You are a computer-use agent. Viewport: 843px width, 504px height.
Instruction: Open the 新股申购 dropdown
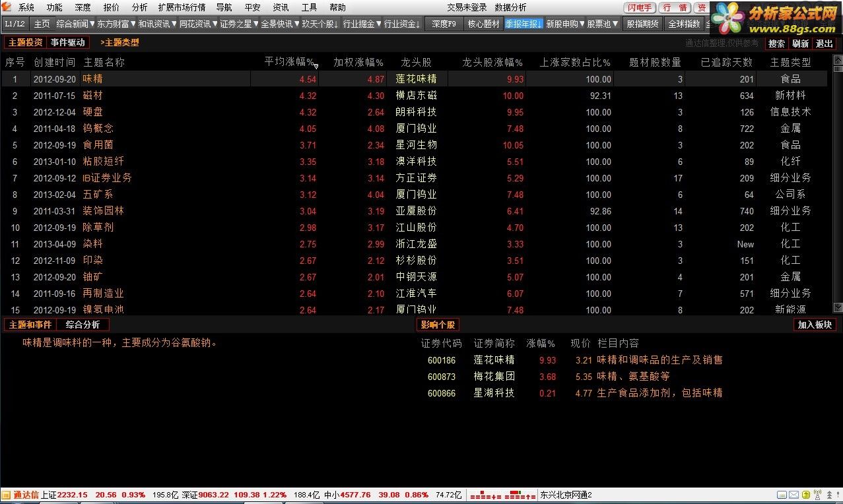click(565, 24)
